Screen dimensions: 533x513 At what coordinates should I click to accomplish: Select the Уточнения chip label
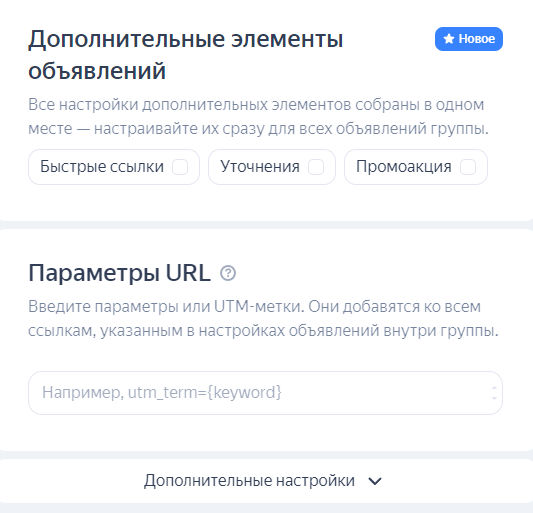coord(260,167)
